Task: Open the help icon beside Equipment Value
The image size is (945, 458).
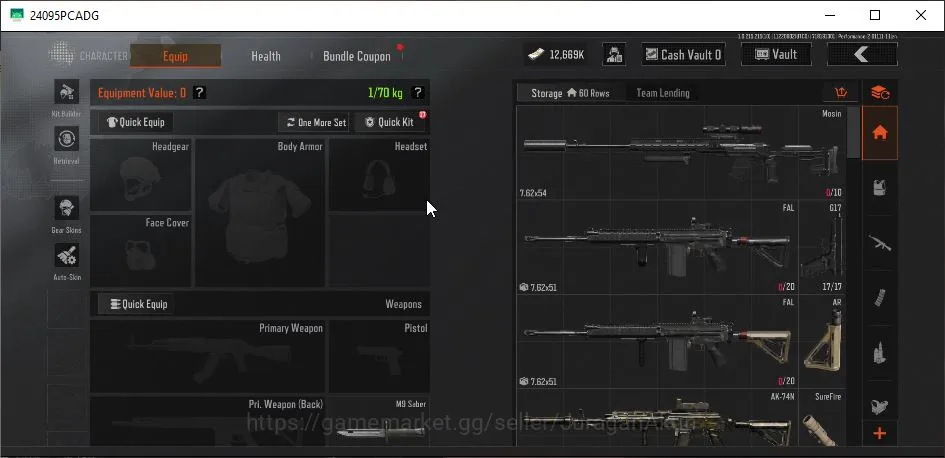Action: [x=199, y=93]
